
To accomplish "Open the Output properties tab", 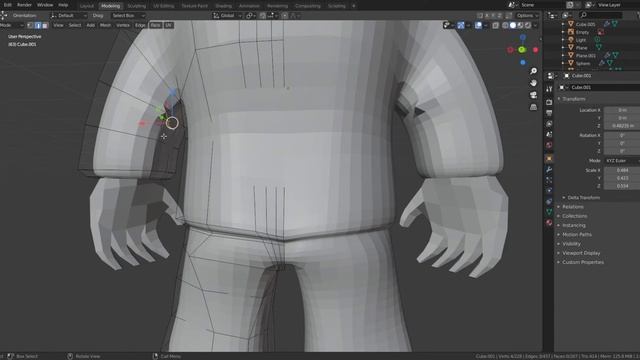I will (549, 113).
